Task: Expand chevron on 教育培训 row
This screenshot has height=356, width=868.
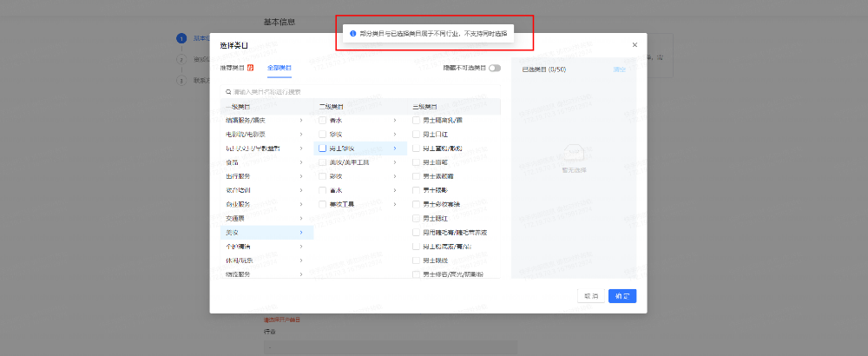Action: click(301, 190)
